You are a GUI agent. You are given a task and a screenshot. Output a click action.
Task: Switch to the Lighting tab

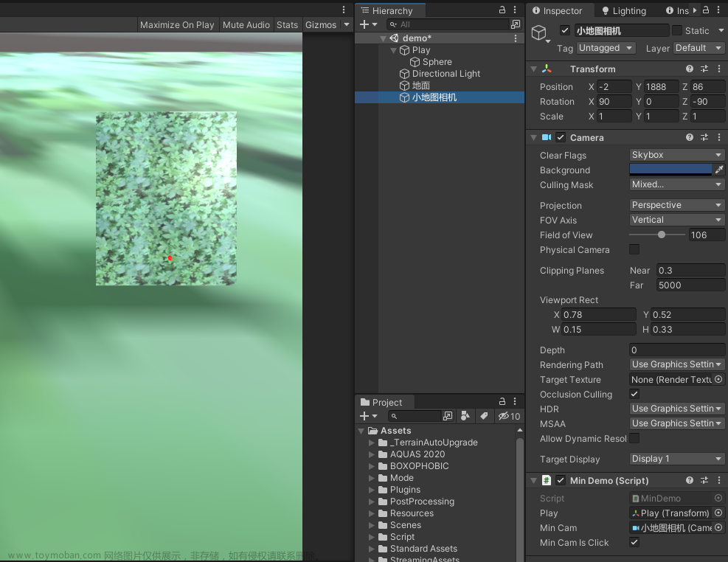pos(624,10)
